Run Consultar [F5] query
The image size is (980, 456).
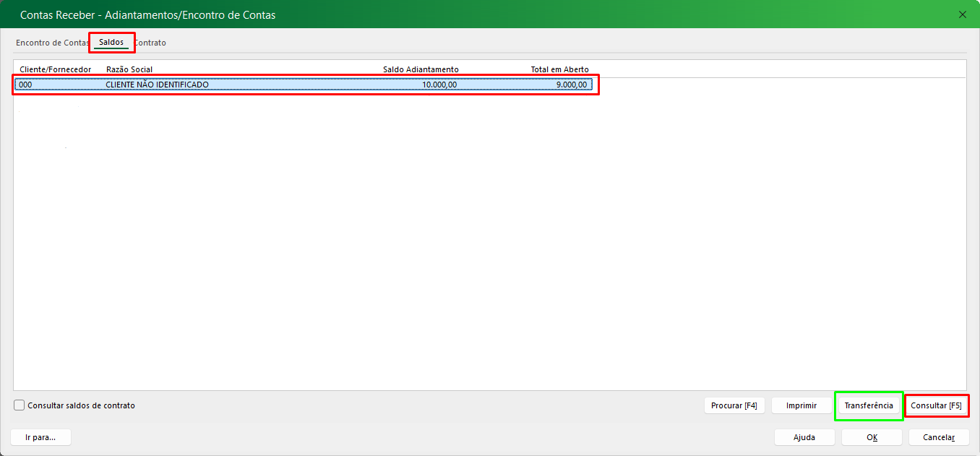pos(936,405)
